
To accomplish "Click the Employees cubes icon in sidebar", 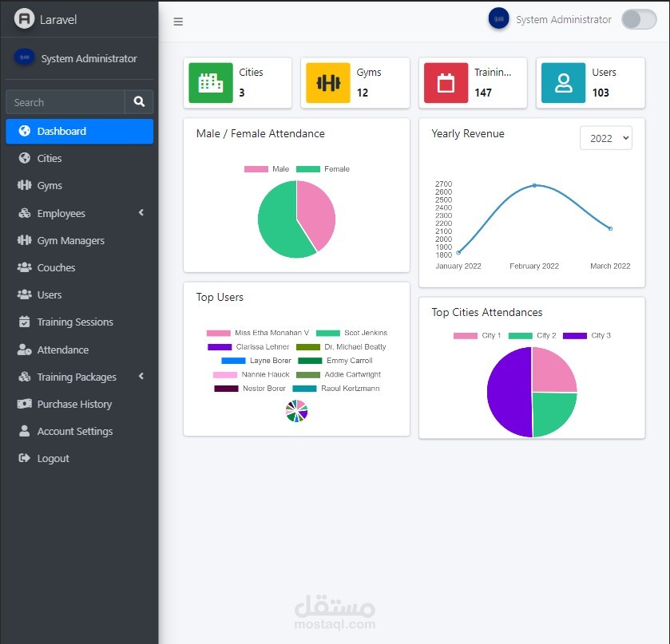I will [x=24, y=213].
